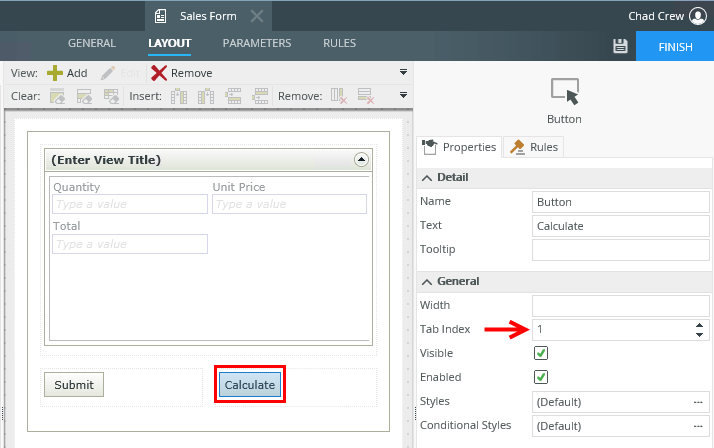Image resolution: width=714 pixels, height=448 pixels.
Task: Click the Submit button on the form
Action: [74, 385]
